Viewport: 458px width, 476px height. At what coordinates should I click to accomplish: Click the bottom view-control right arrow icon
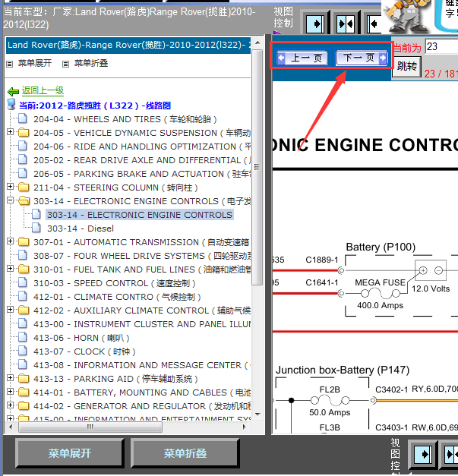(x=423, y=454)
